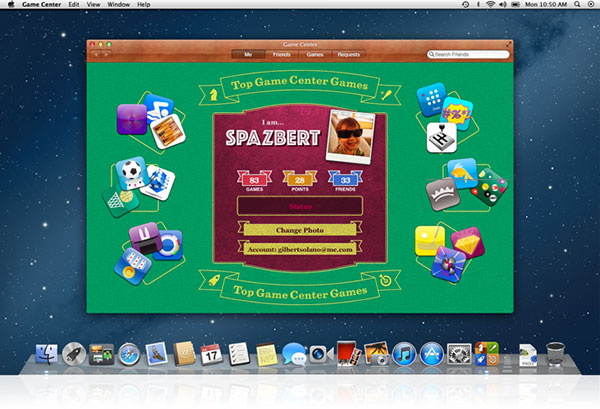Image resolution: width=600 pixels, height=409 pixels.
Task: Open the blue dots grid game icon
Action: coord(431,99)
